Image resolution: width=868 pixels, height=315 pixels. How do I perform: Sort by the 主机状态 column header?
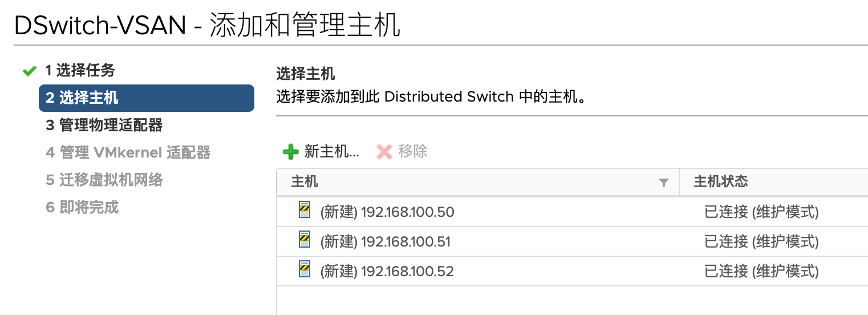pyautogui.click(x=774, y=182)
